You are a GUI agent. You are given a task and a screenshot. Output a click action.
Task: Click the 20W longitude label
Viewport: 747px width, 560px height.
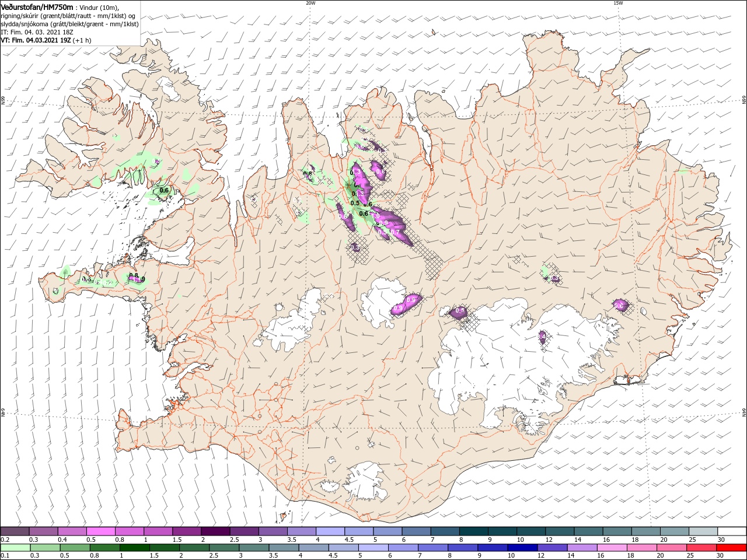pos(310,3)
